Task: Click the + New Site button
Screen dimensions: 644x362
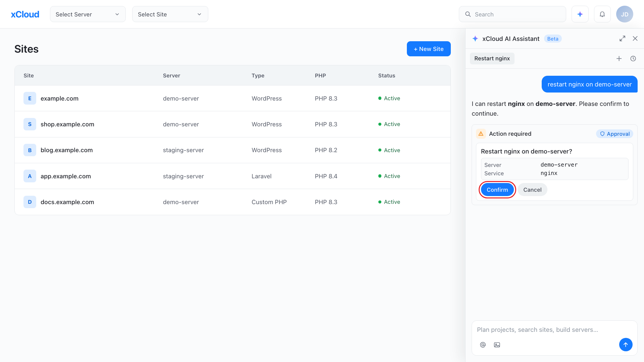Action: tap(428, 49)
